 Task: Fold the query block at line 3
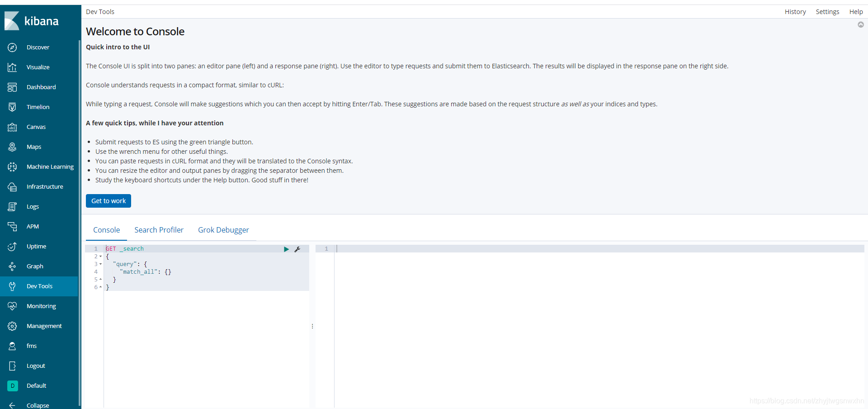(x=100, y=264)
